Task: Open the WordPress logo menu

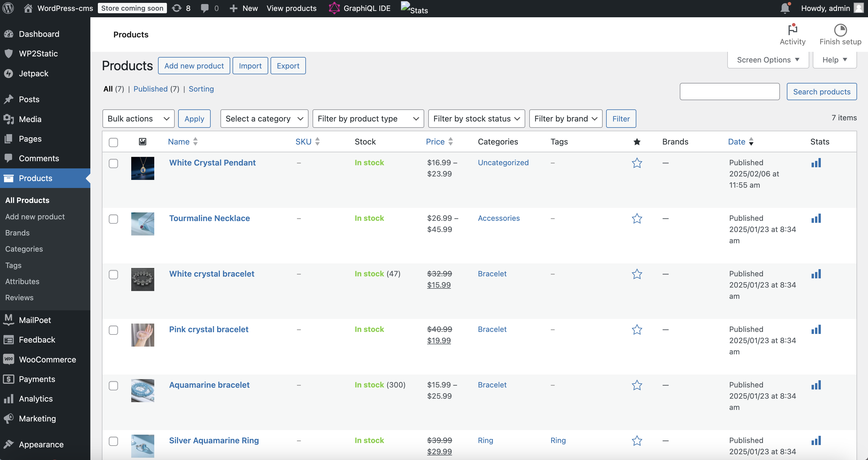Action: pyautogui.click(x=8, y=8)
